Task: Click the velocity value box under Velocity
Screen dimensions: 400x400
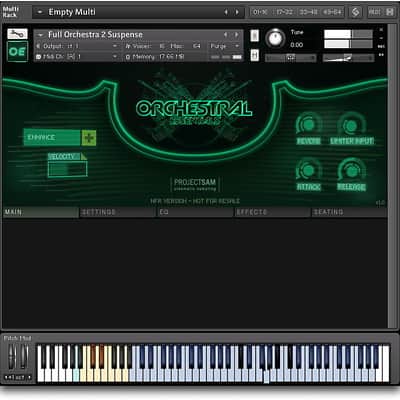Action: tap(67, 169)
